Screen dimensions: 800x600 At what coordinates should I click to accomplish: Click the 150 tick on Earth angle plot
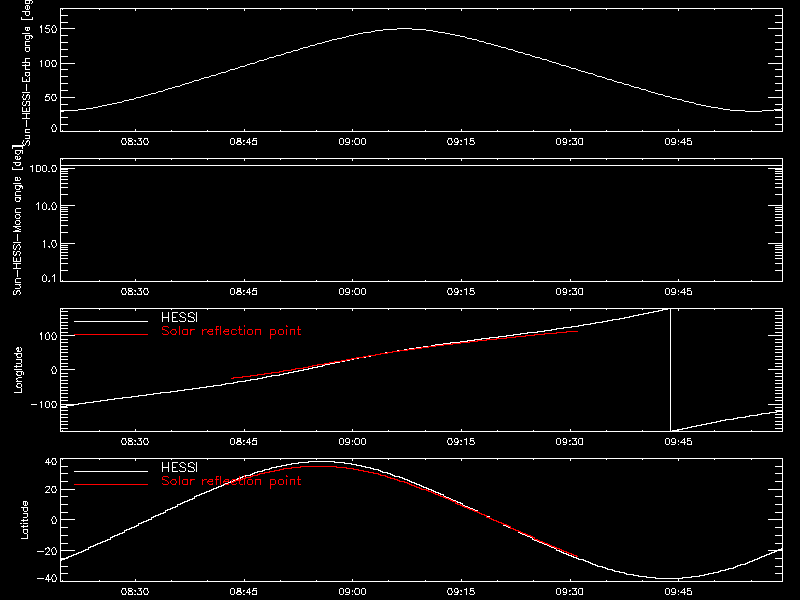(49, 29)
